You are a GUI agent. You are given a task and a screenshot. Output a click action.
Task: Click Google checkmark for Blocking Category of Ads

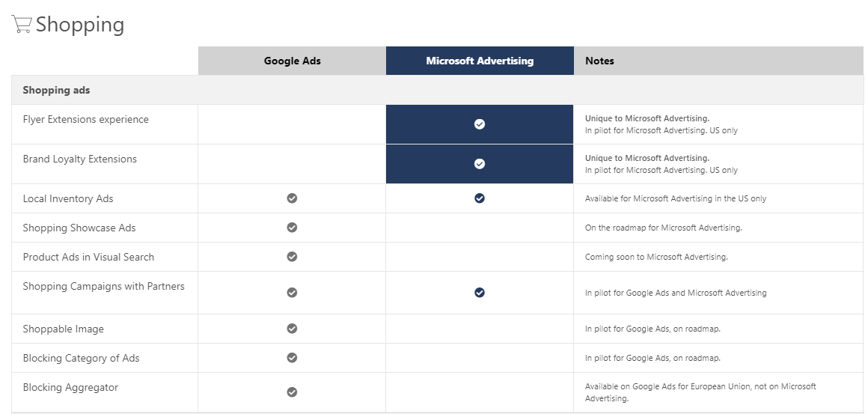click(x=292, y=358)
